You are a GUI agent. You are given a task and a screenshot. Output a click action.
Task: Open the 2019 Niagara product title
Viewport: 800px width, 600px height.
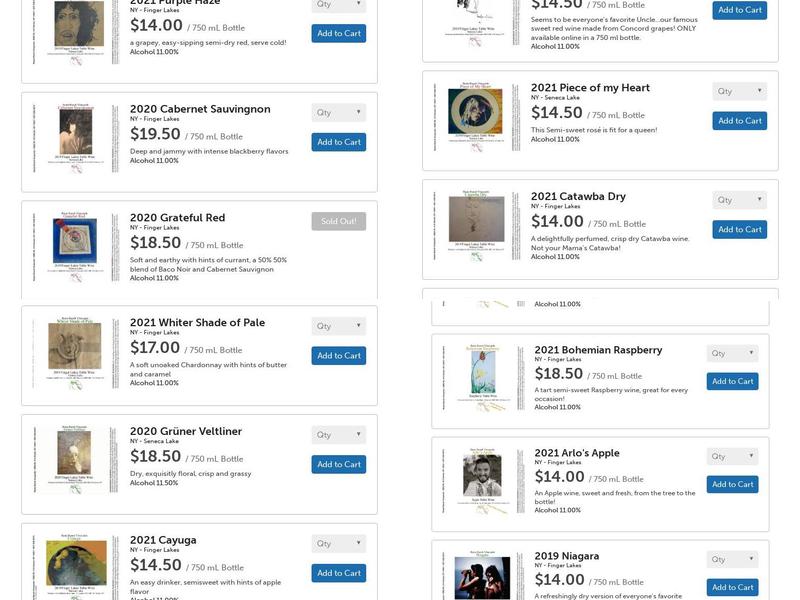(x=566, y=556)
